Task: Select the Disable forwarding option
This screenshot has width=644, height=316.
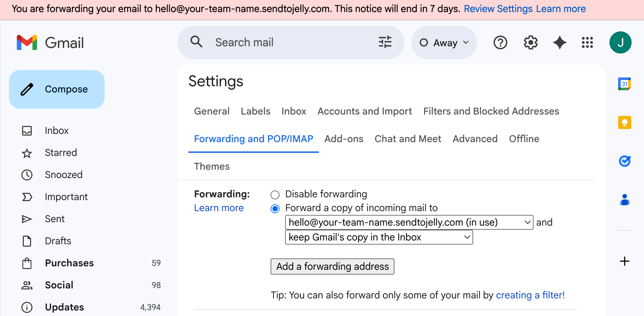Action: pos(275,195)
